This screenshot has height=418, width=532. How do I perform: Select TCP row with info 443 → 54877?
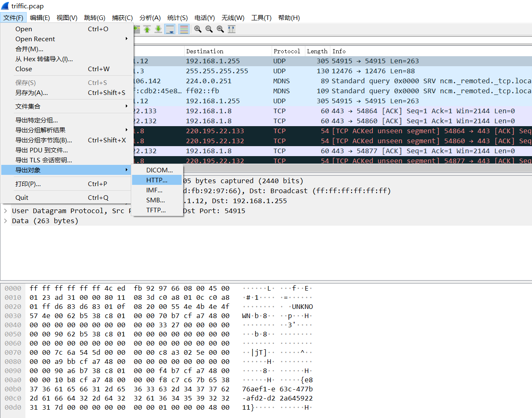coord(332,151)
